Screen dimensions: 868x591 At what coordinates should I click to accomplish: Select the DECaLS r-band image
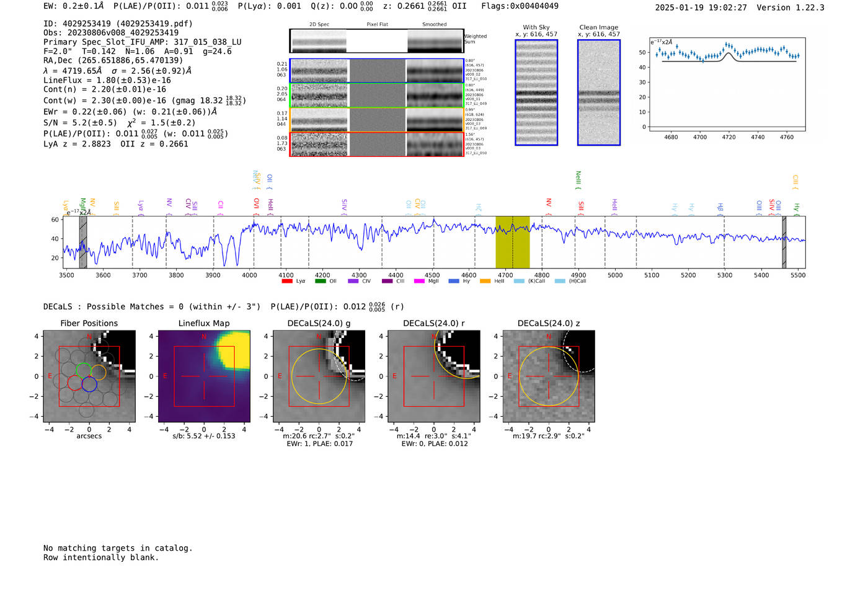[434, 376]
